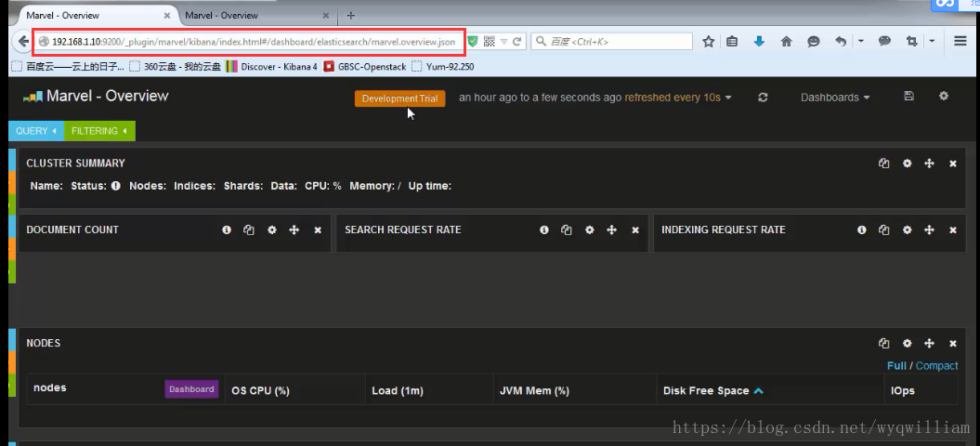The width and height of the screenshot is (980, 446).
Task: Configure the Indexing Request Rate panel
Action: pyautogui.click(x=907, y=230)
